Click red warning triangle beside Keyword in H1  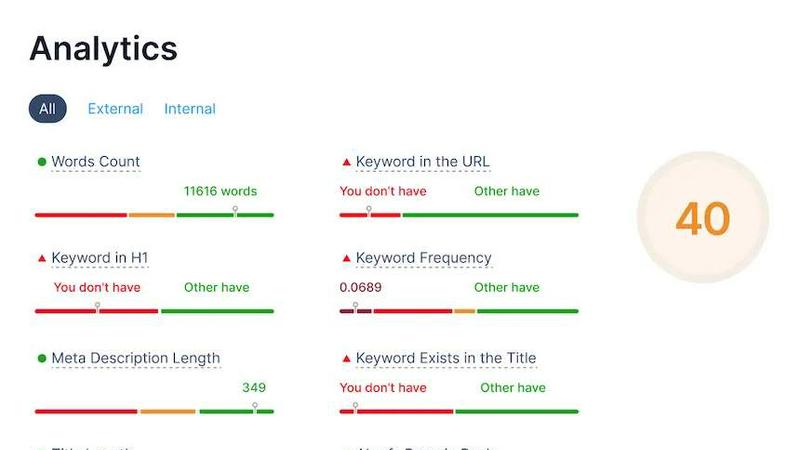click(42, 258)
